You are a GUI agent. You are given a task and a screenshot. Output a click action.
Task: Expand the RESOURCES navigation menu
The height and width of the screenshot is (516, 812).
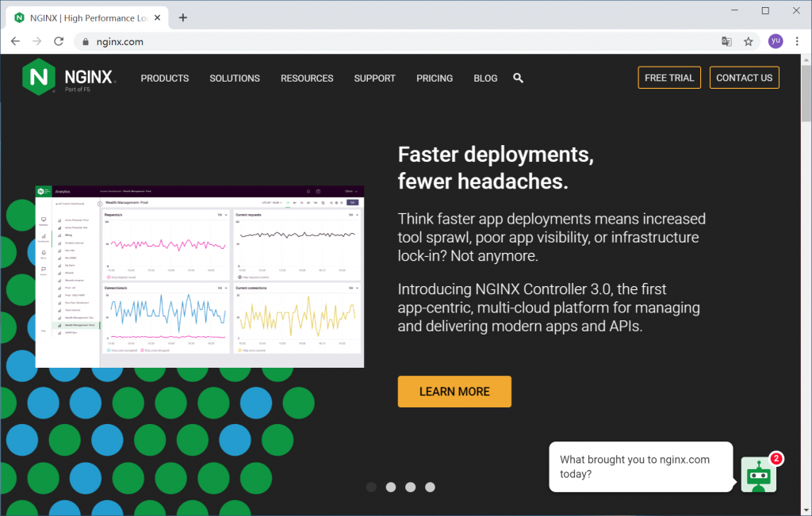click(307, 78)
